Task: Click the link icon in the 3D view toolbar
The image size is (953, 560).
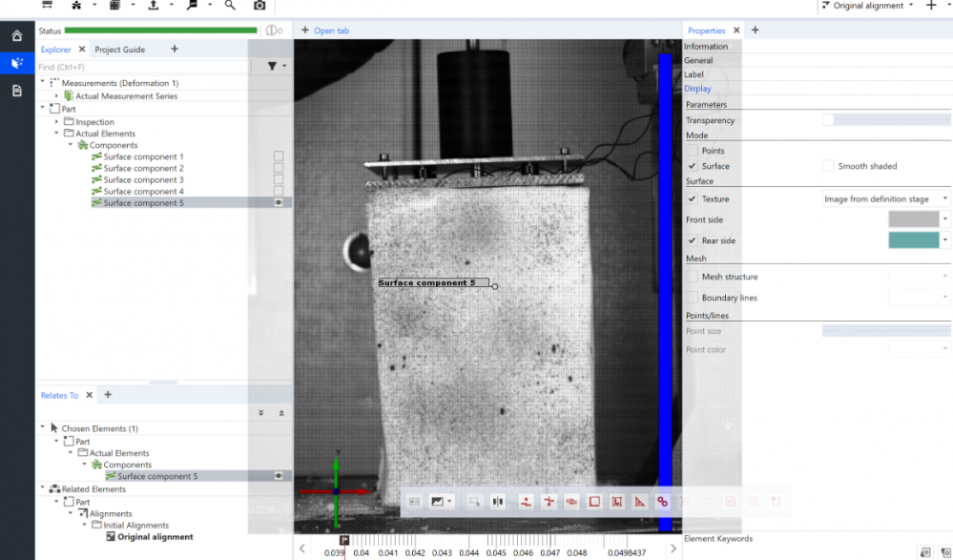Action: (663, 502)
